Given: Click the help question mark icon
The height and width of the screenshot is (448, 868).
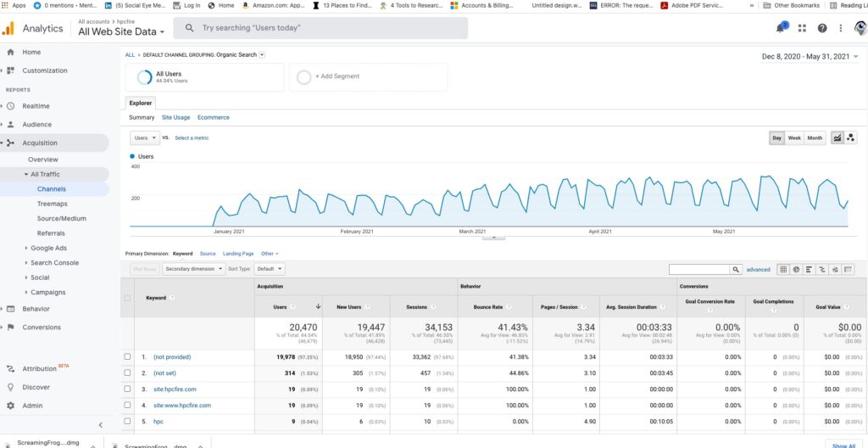Looking at the screenshot, I should 821,28.
